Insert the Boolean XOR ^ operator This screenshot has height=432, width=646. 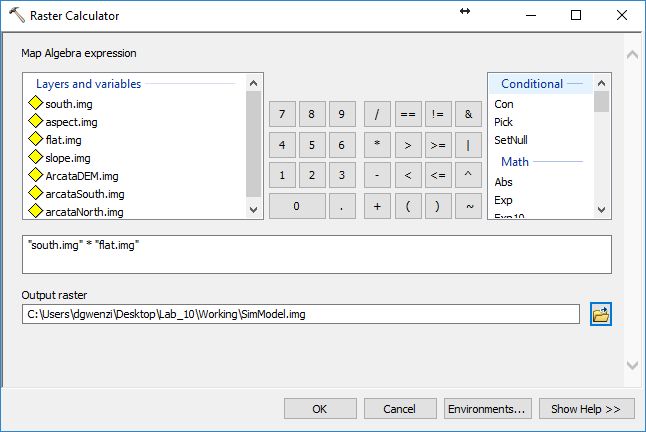468,175
